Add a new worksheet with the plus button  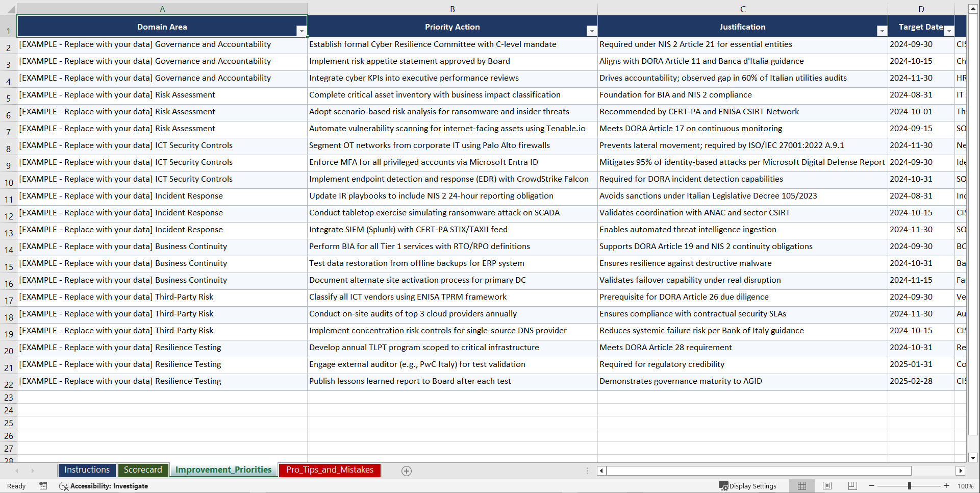(x=406, y=471)
